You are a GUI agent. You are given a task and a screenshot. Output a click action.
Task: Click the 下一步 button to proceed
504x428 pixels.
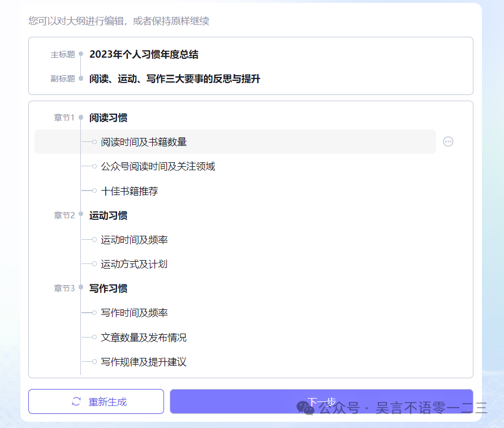(x=321, y=401)
